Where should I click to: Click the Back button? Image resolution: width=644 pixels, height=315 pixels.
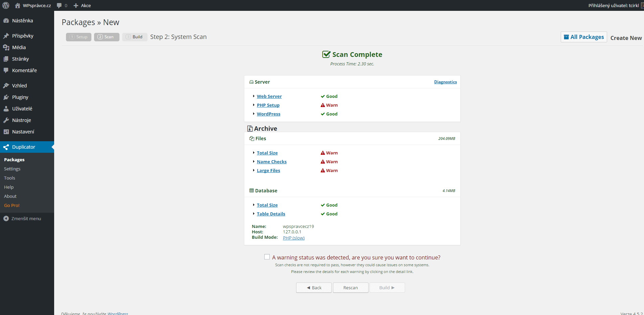coord(314,288)
